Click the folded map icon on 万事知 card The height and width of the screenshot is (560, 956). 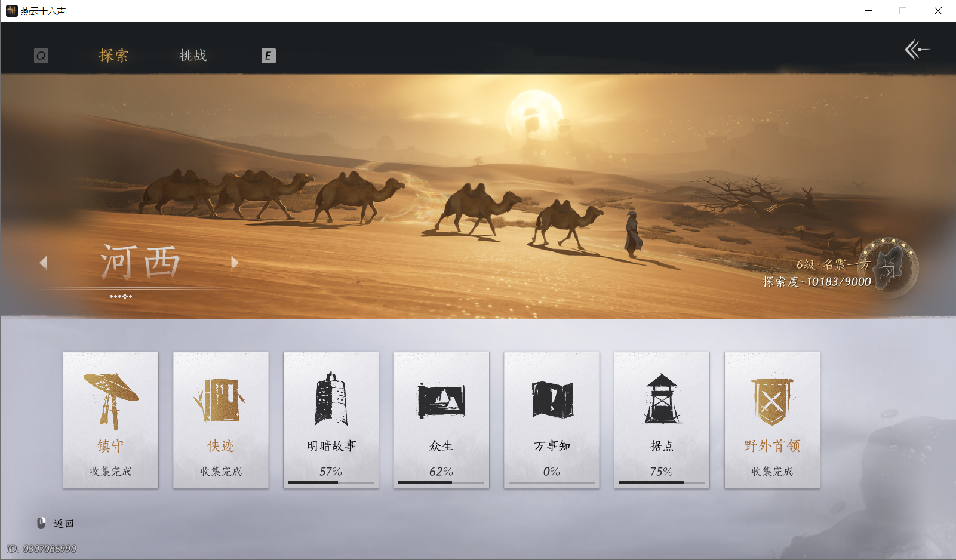(552, 399)
